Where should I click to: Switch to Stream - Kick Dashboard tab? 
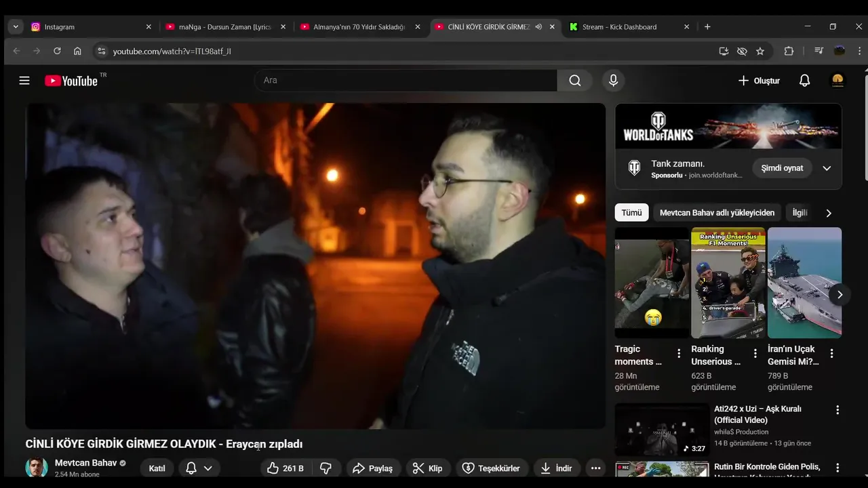pos(629,27)
